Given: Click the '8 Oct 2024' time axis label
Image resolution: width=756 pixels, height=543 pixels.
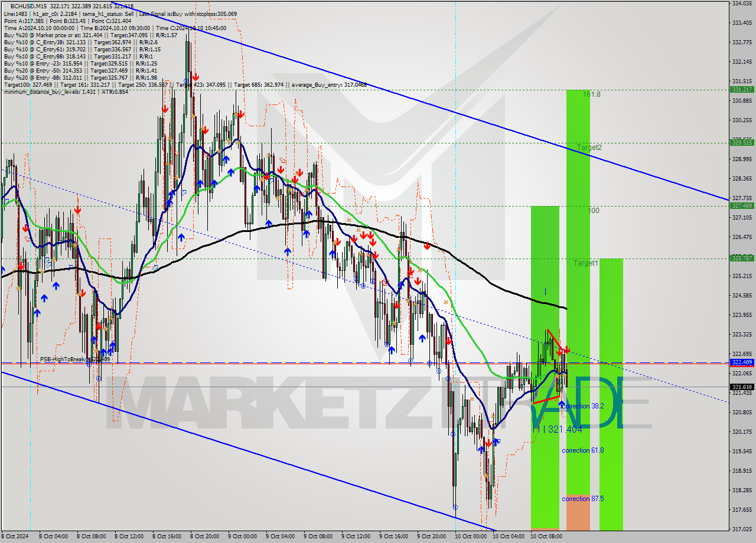Looking at the screenshot, I should click(x=15, y=537).
